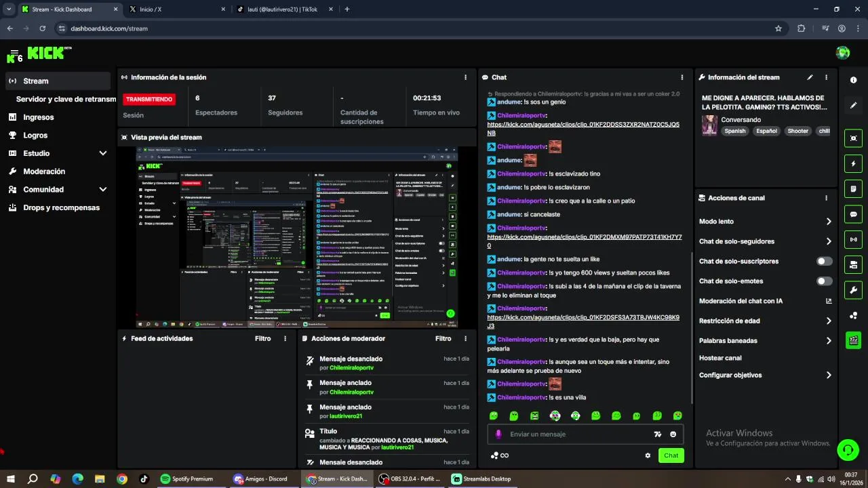Open three-dot menu of Información del stream

(826, 77)
